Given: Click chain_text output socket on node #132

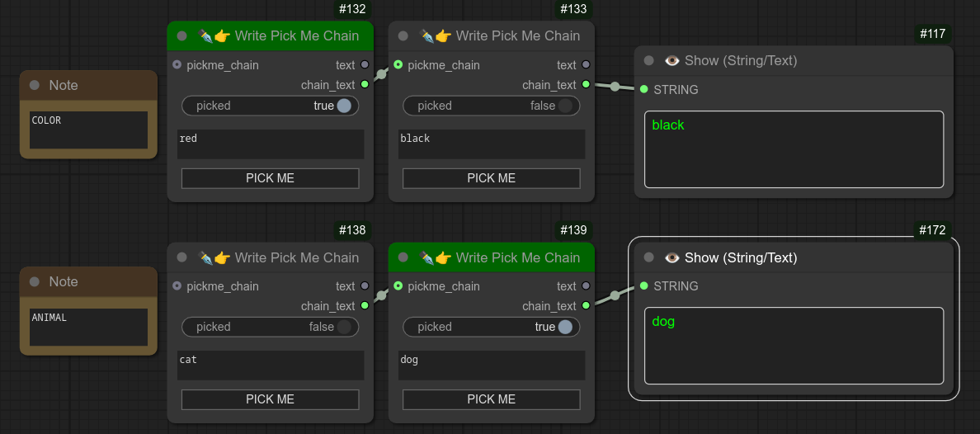Looking at the screenshot, I should 365,85.
